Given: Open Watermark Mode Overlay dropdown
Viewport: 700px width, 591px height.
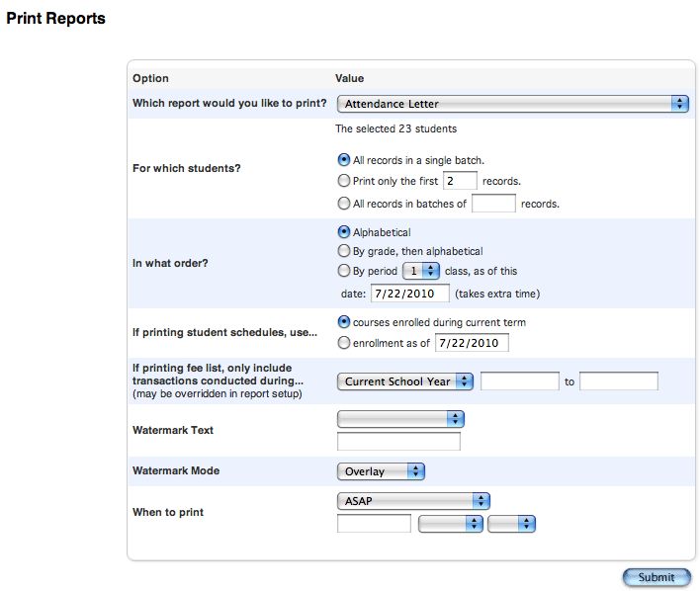Looking at the screenshot, I should pos(381,471).
